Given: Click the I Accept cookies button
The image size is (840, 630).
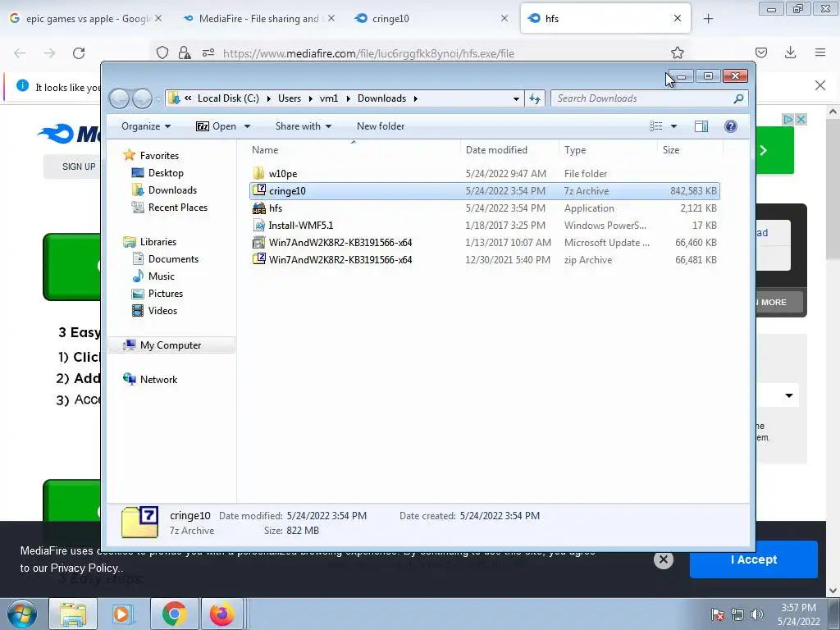Looking at the screenshot, I should coord(754,559).
